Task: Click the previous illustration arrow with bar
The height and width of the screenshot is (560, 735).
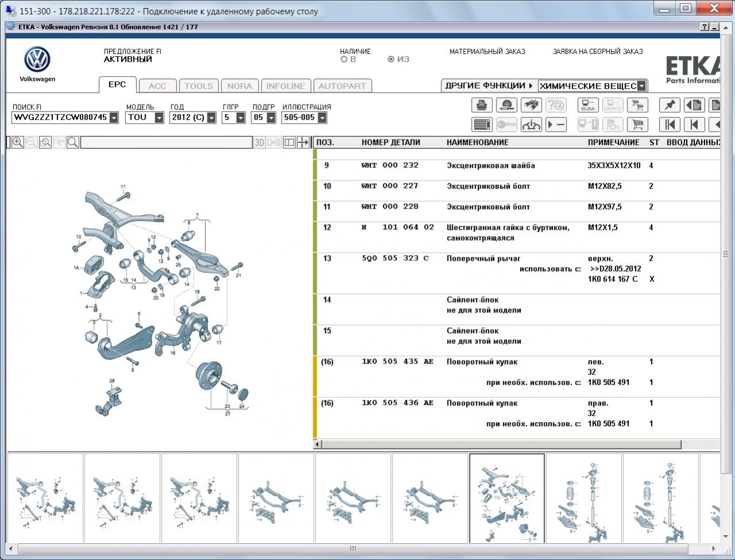Action: (694, 125)
